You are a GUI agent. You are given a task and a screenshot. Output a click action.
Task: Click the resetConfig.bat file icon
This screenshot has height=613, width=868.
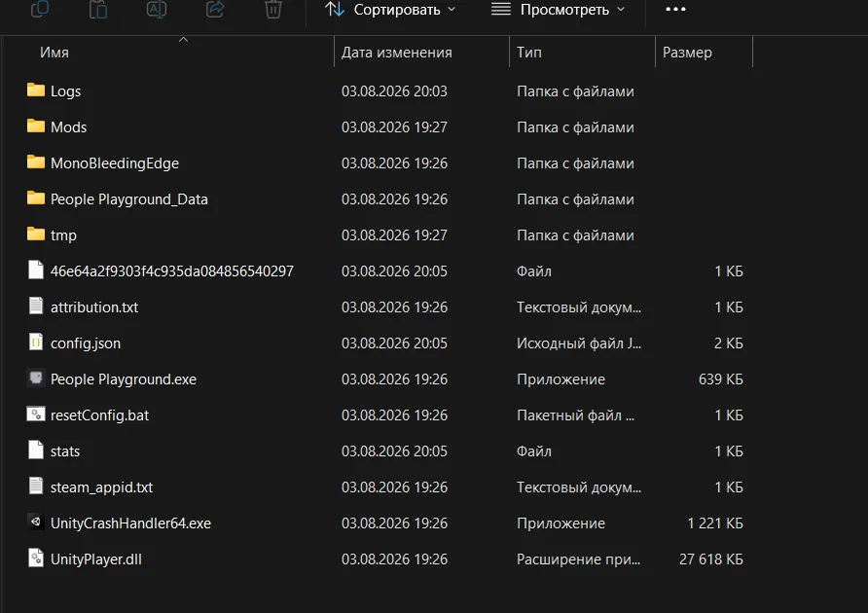tap(36, 415)
